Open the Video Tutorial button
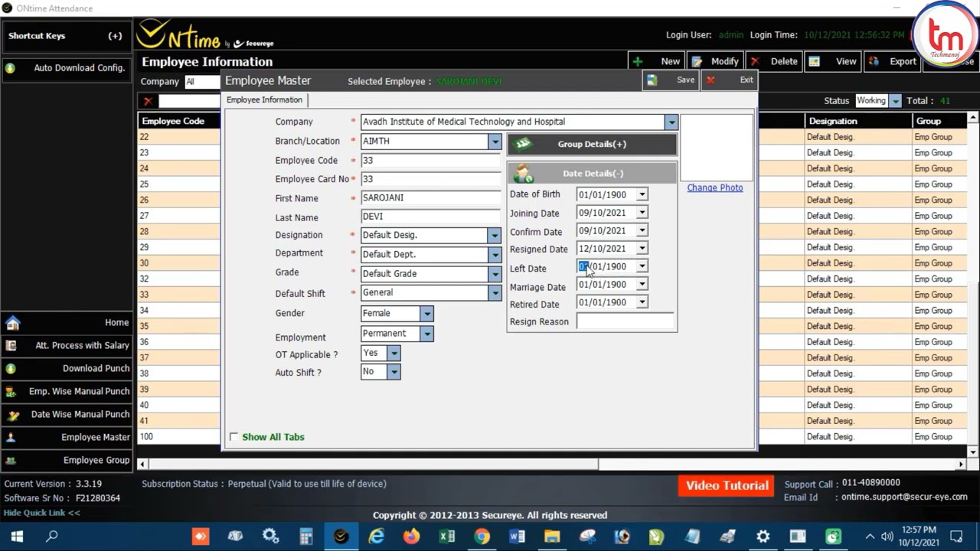 (x=727, y=486)
